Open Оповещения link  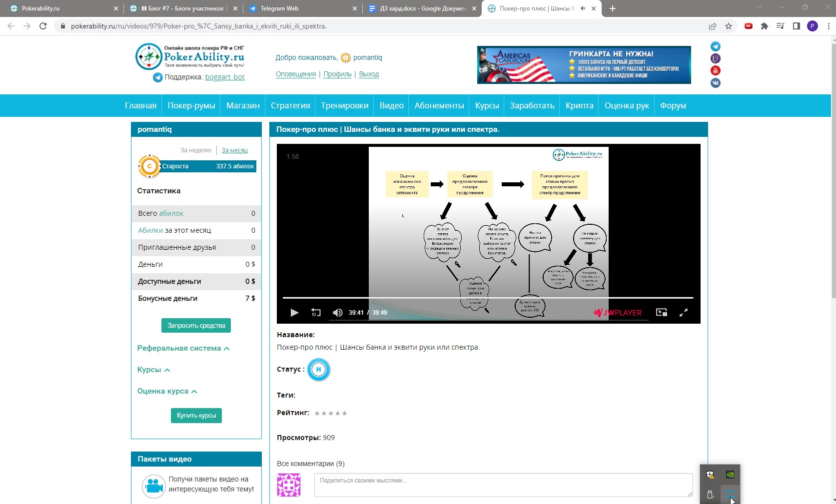296,74
